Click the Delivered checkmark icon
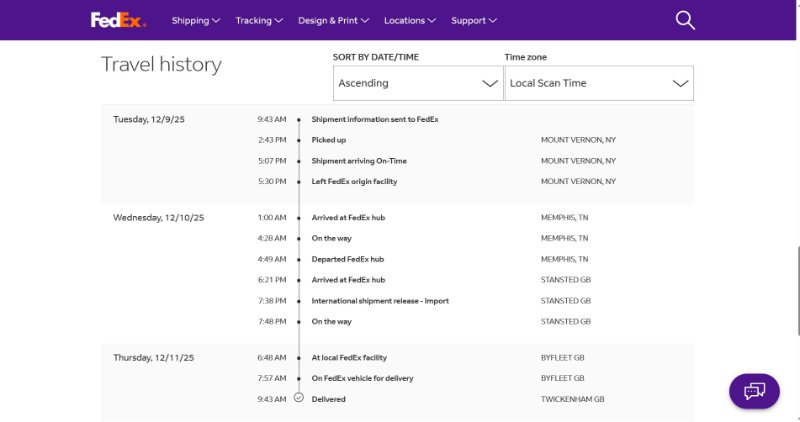This screenshot has height=422, width=800. pos(299,398)
